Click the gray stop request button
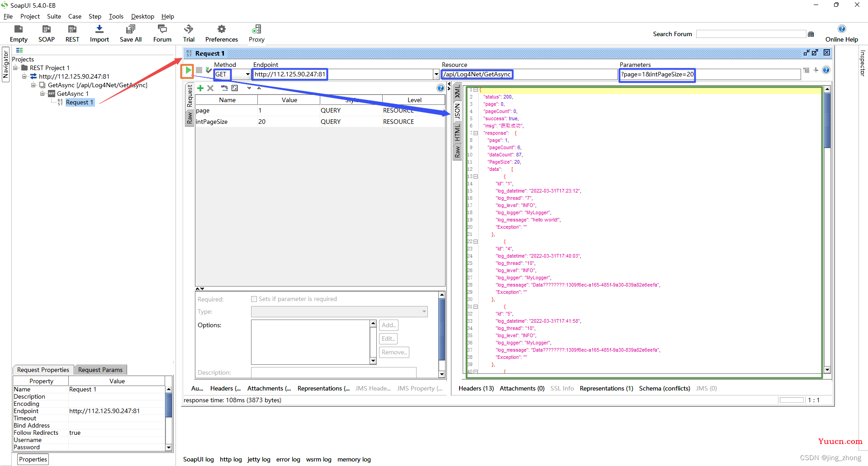 click(x=199, y=70)
